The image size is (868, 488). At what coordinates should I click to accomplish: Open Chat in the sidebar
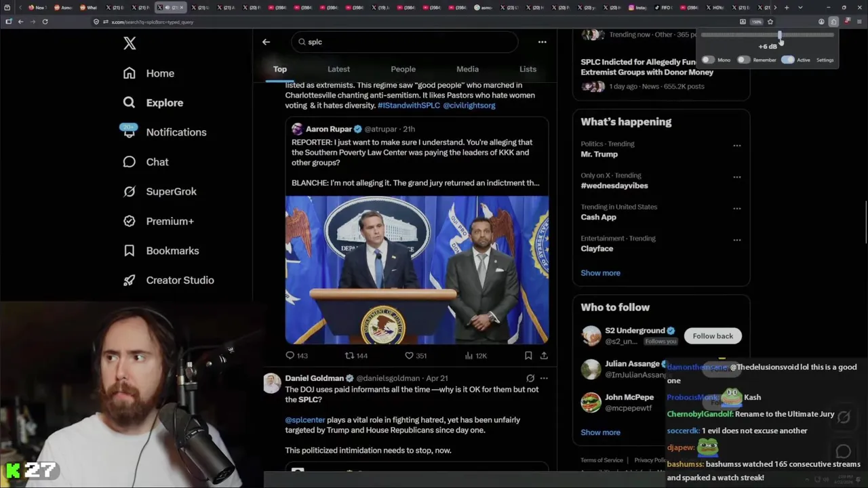click(145, 162)
